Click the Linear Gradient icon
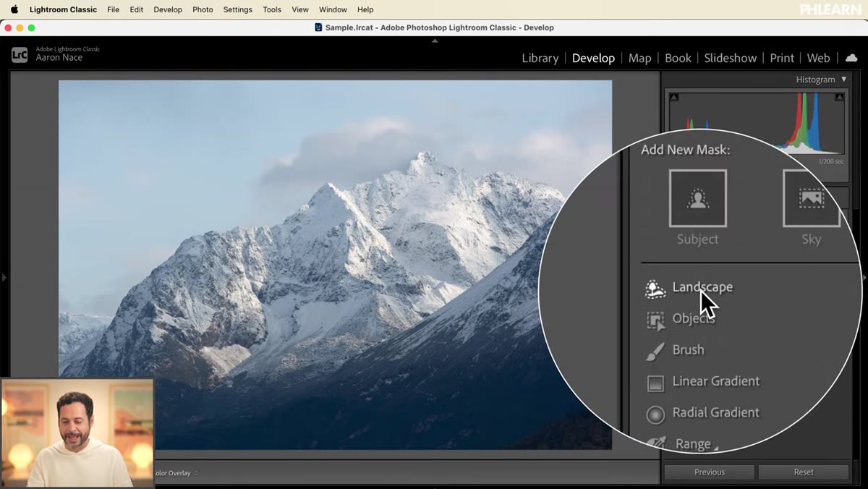Image resolution: width=868 pixels, height=489 pixels. (x=655, y=383)
